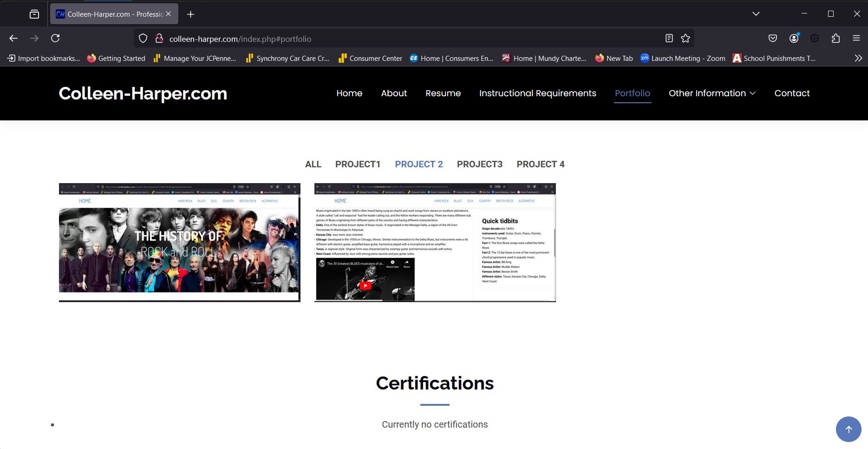Click the tracking protection shield icon
The image size is (868, 449).
click(143, 39)
